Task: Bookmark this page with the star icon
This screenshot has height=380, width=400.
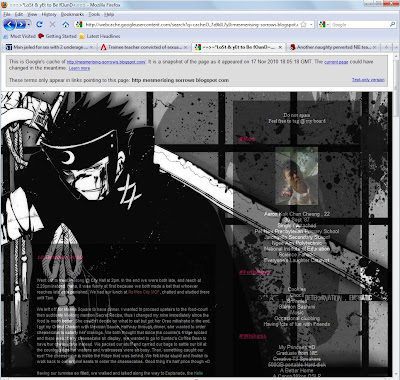Action: (x=303, y=24)
